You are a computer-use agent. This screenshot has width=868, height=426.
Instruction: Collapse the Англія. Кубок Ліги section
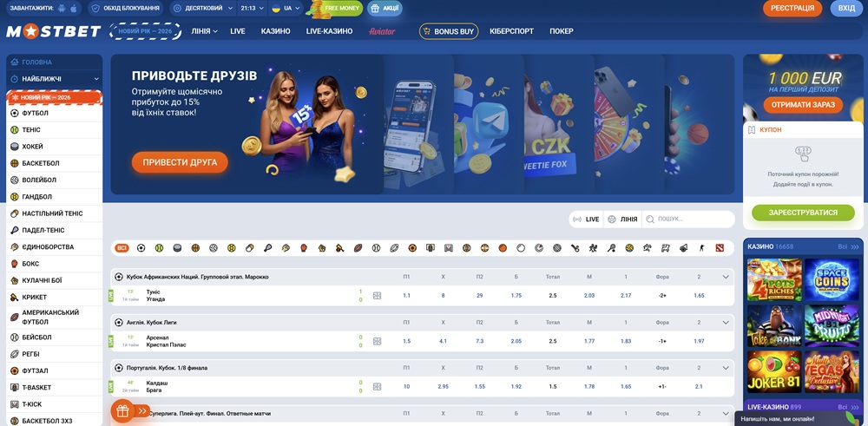pos(726,322)
